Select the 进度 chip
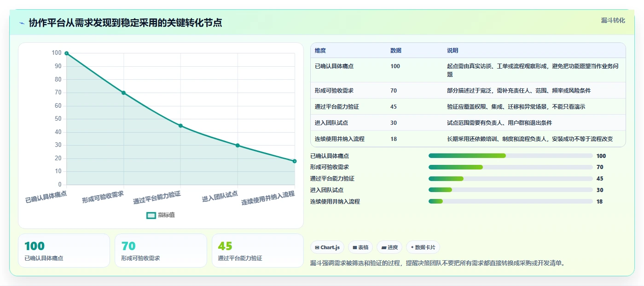 [x=389, y=247]
